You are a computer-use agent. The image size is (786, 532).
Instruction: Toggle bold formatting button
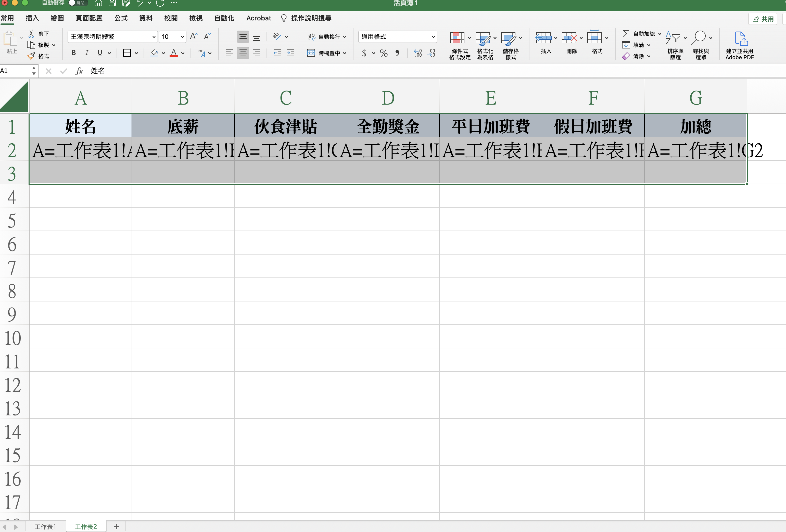click(x=73, y=53)
